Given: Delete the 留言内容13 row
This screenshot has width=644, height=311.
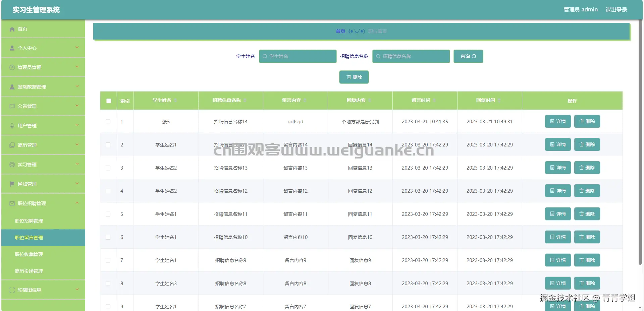Looking at the screenshot, I should tap(587, 168).
